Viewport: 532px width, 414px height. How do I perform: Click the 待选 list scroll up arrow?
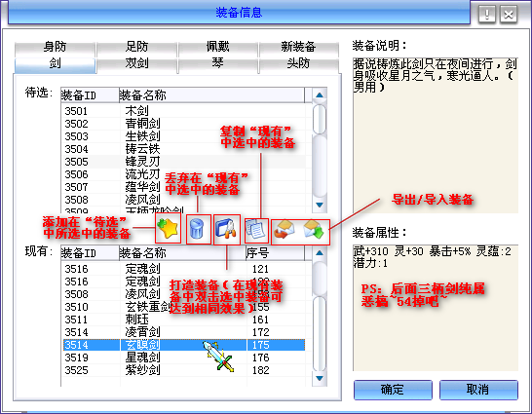[x=320, y=94]
